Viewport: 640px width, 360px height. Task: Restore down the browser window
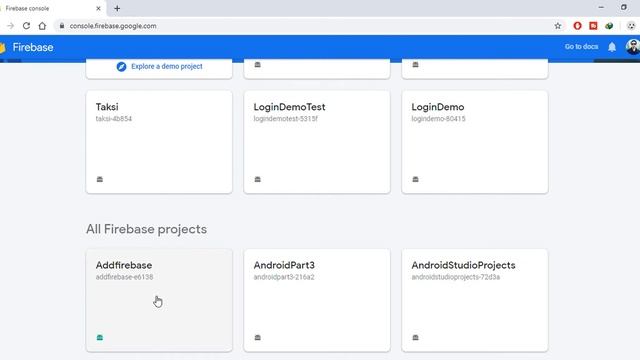pos(624,7)
